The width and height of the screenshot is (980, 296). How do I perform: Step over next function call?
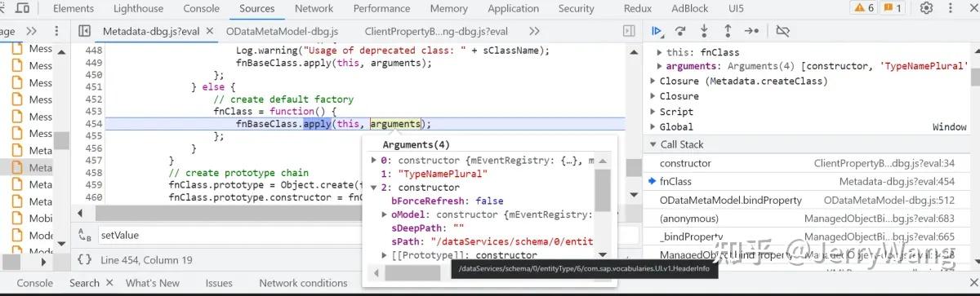[x=680, y=31]
